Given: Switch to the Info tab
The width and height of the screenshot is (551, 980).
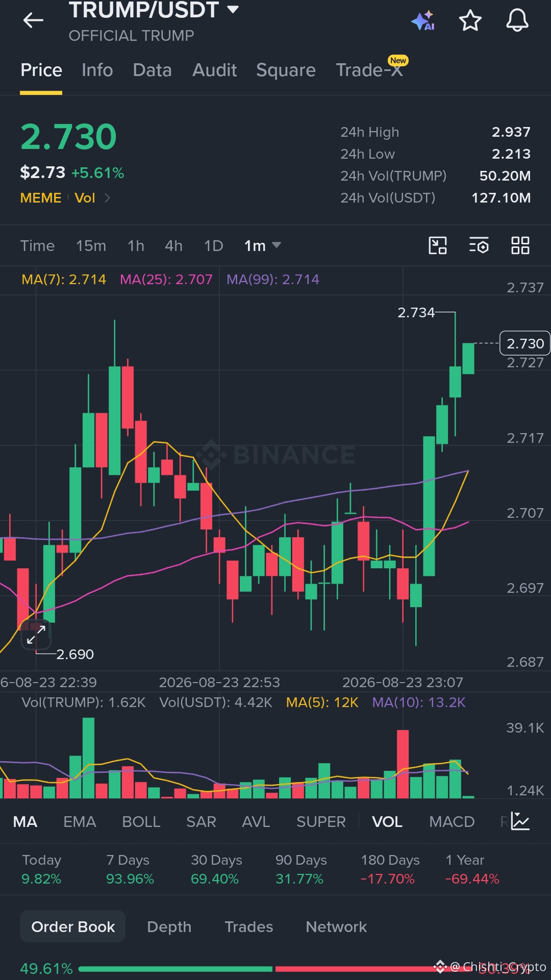Looking at the screenshot, I should point(97,70).
